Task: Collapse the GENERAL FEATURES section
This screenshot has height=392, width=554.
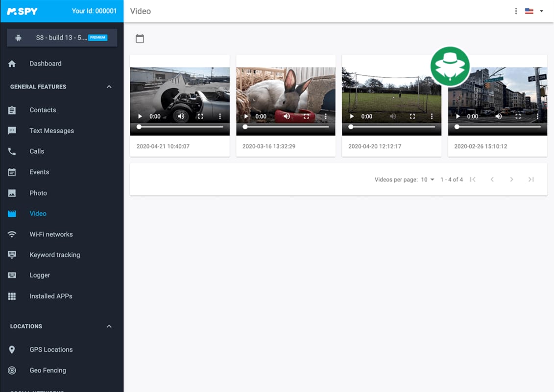Action: click(109, 87)
